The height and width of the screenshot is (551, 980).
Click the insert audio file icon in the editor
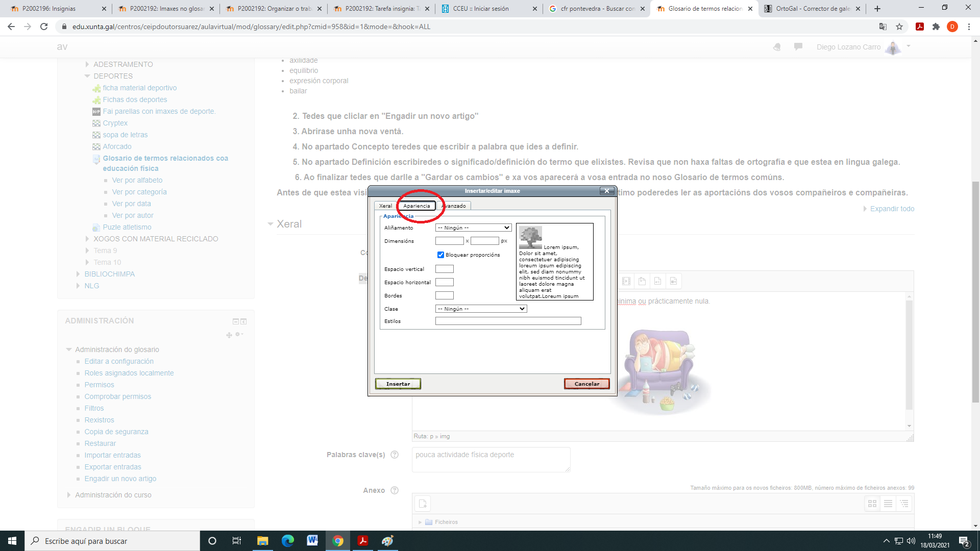click(658, 281)
